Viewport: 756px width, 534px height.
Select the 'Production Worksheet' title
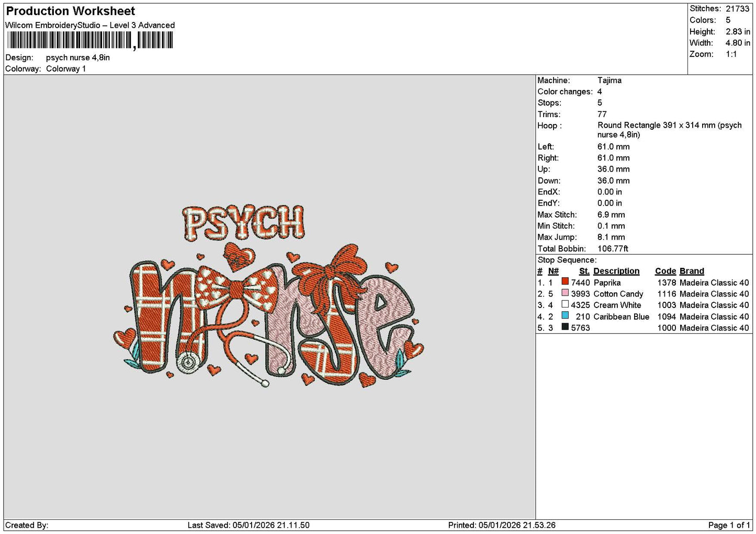[70, 11]
